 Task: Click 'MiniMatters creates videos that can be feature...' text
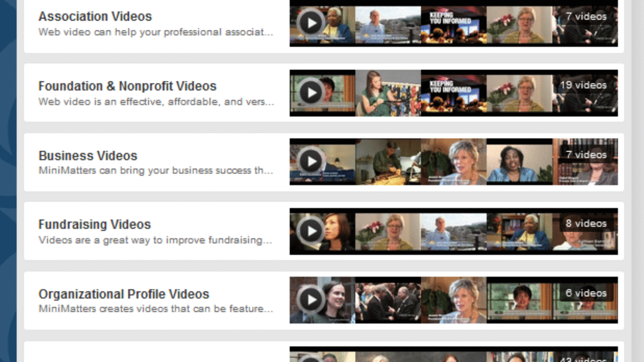click(156, 308)
